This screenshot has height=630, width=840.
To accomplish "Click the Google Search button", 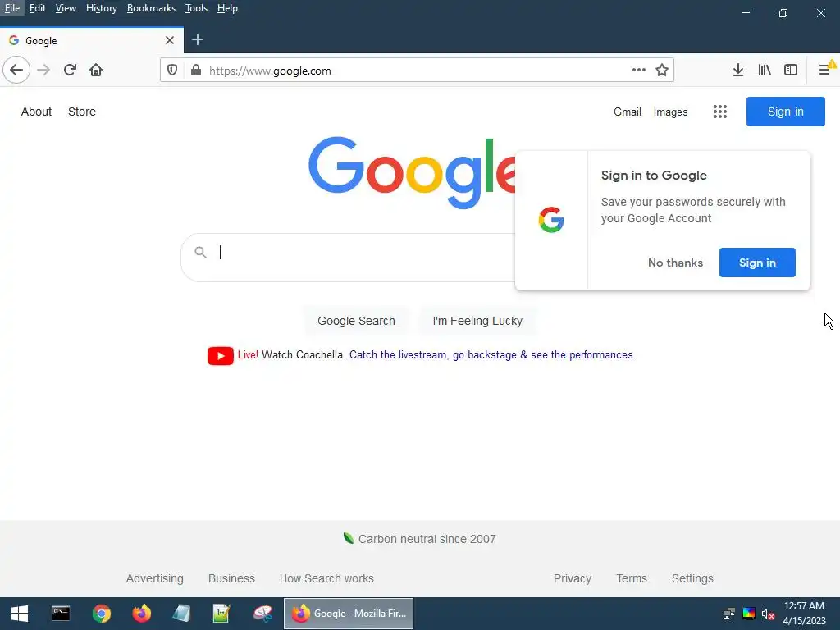I will tap(356, 321).
